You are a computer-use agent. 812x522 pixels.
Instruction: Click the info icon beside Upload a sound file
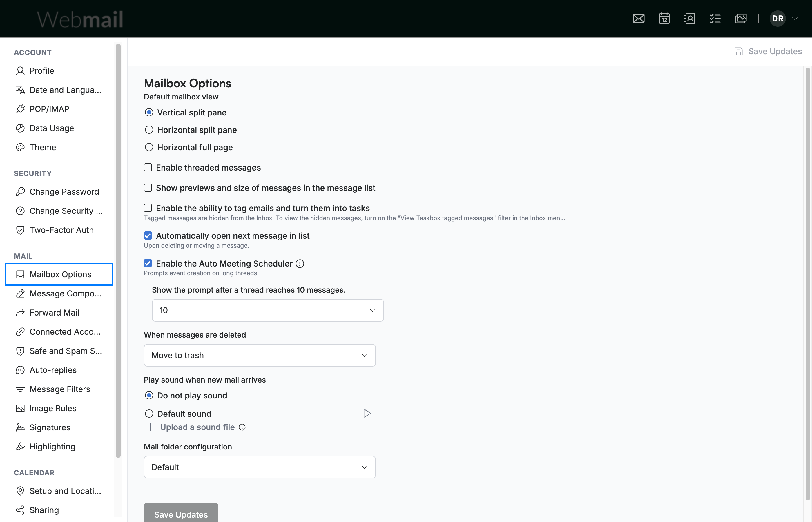coord(242,427)
